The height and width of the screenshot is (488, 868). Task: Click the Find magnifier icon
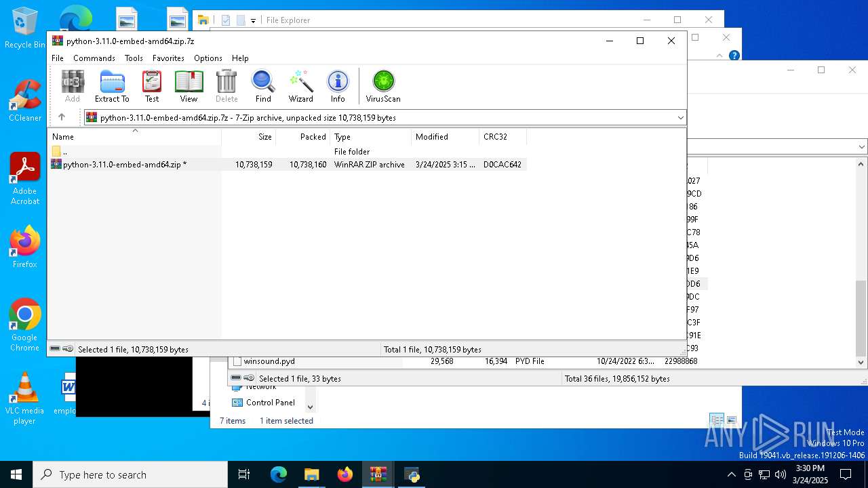(263, 87)
